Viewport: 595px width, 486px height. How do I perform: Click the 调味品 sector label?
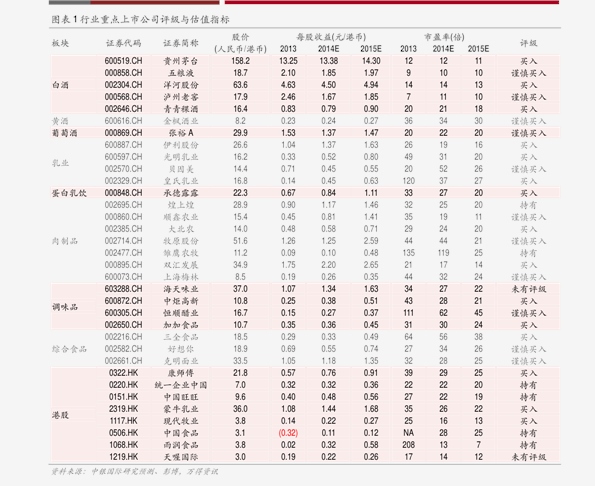(x=65, y=307)
